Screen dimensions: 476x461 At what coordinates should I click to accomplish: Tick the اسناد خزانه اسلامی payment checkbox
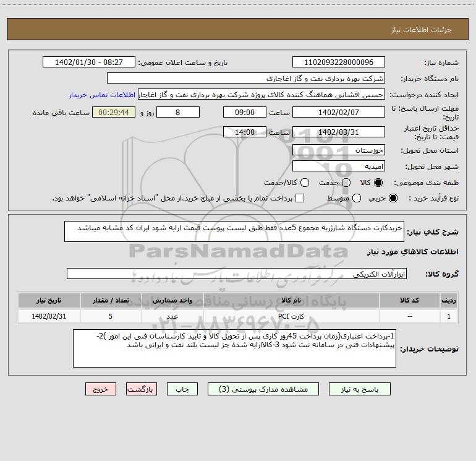click(300, 198)
